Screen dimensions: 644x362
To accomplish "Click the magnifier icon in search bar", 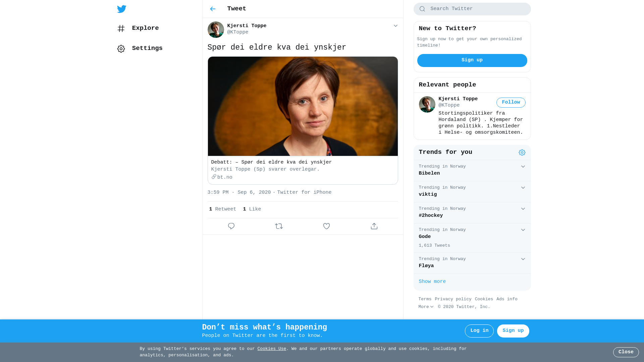I will 422,9.
